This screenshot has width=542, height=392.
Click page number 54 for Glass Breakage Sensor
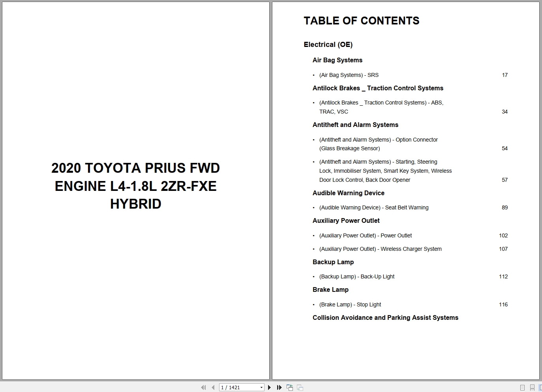pos(504,148)
